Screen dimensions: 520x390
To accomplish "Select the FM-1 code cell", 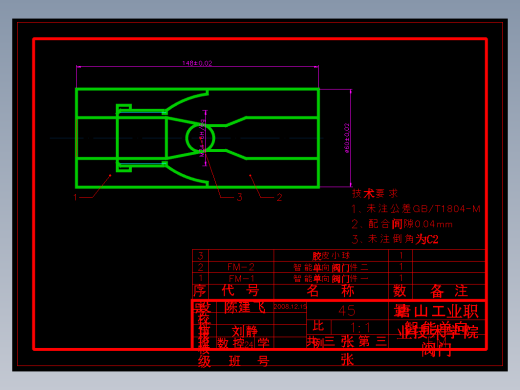I will pos(241,278).
